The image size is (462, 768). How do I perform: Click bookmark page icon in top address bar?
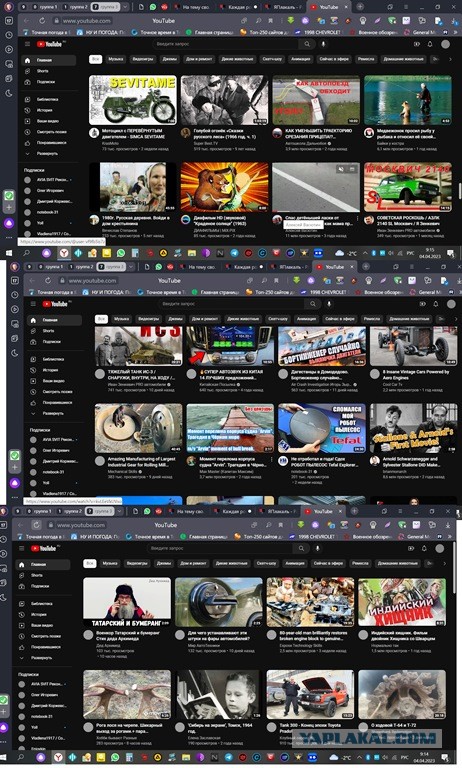pyautogui.click(x=270, y=21)
